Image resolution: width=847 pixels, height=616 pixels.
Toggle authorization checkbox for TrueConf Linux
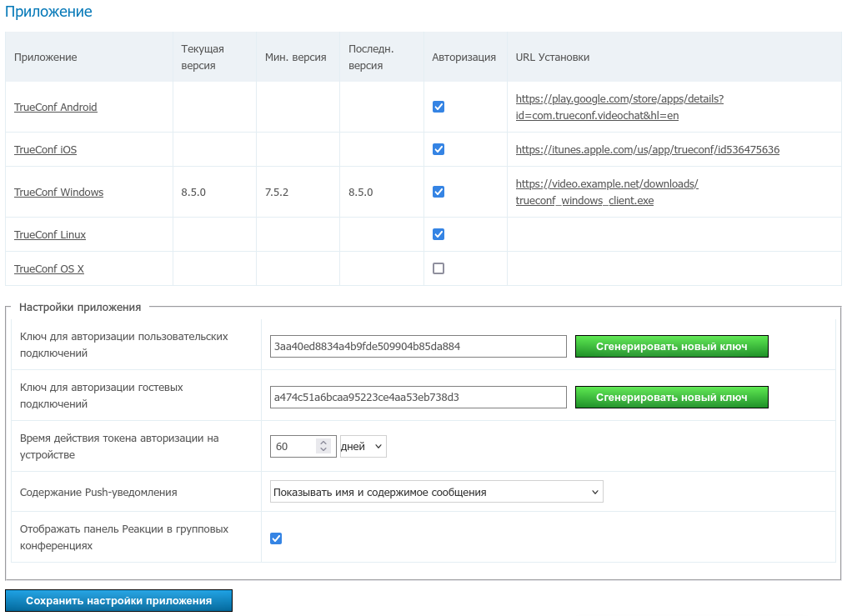pos(439,234)
